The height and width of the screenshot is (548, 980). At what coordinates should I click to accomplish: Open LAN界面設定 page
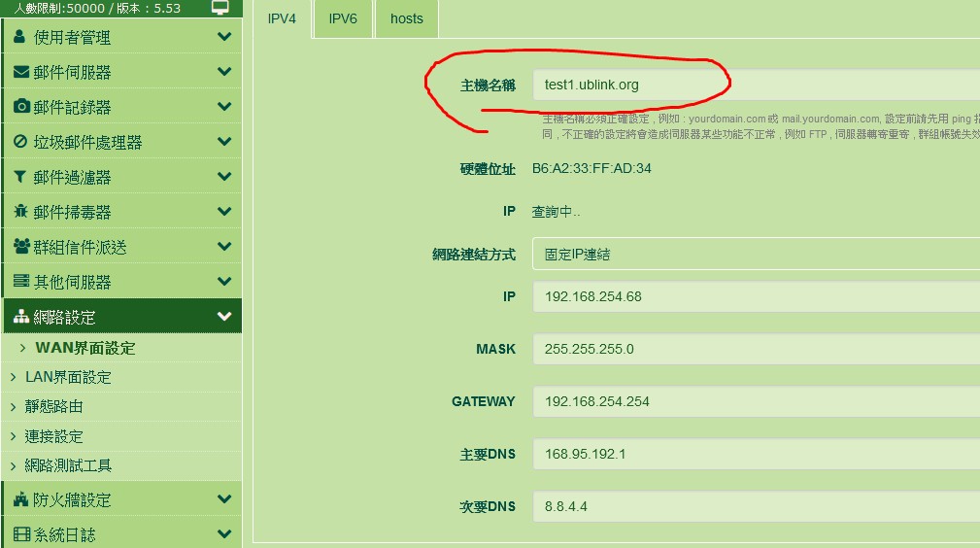(68, 377)
